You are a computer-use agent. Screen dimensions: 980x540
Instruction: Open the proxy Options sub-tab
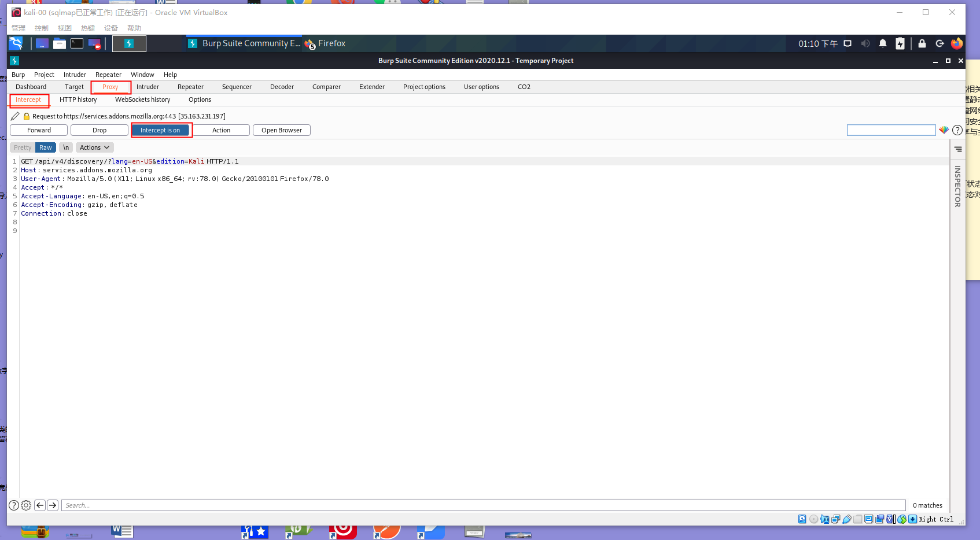pyautogui.click(x=200, y=99)
